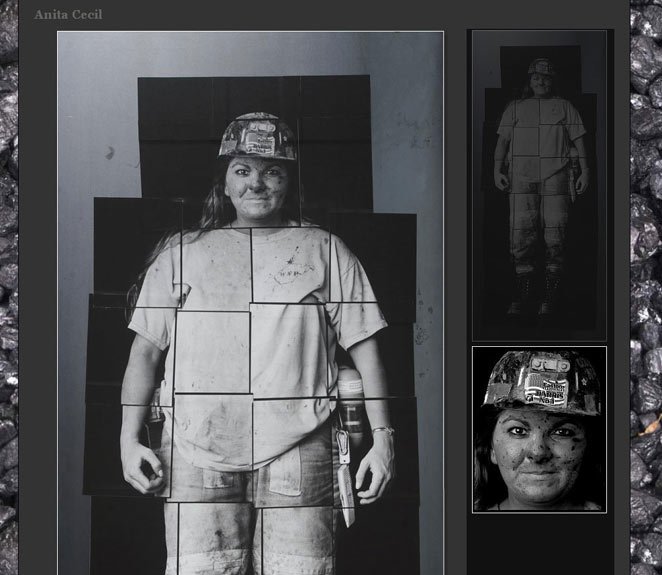
Task: Click the helmet in the close-up thumbnail
Action: coord(544,379)
